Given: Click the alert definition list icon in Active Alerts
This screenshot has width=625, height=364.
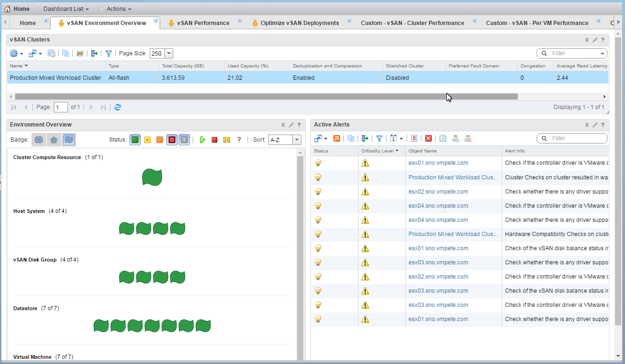Looking at the screenshot, I should pyautogui.click(x=414, y=138).
